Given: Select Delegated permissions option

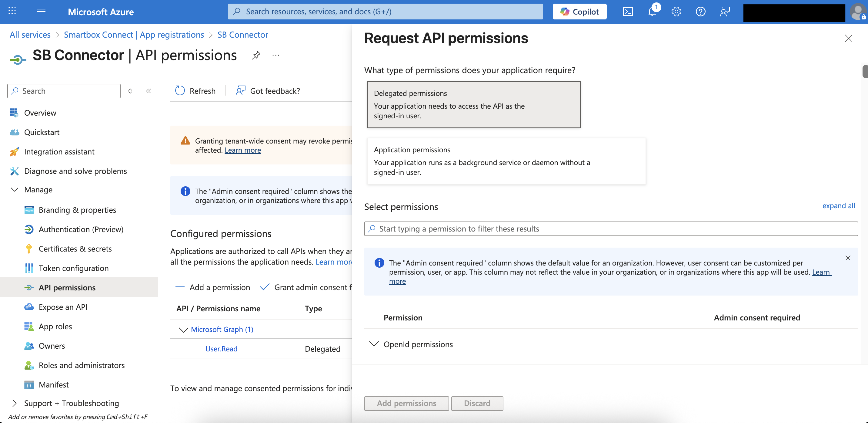Looking at the screenshot, I should (473, 105).
